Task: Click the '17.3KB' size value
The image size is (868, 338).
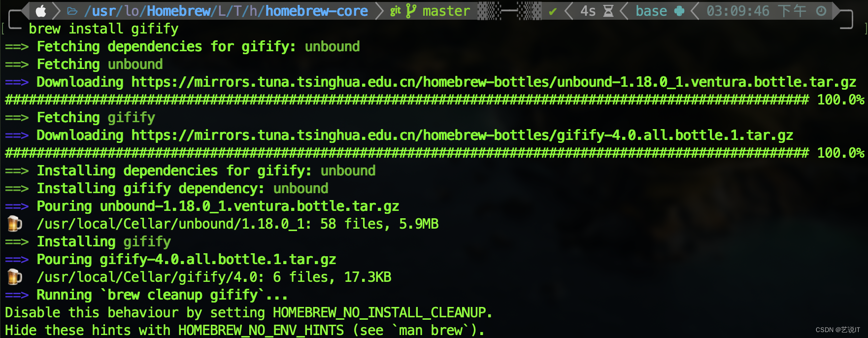Action: pyautogui.click(x=367, y=277)
